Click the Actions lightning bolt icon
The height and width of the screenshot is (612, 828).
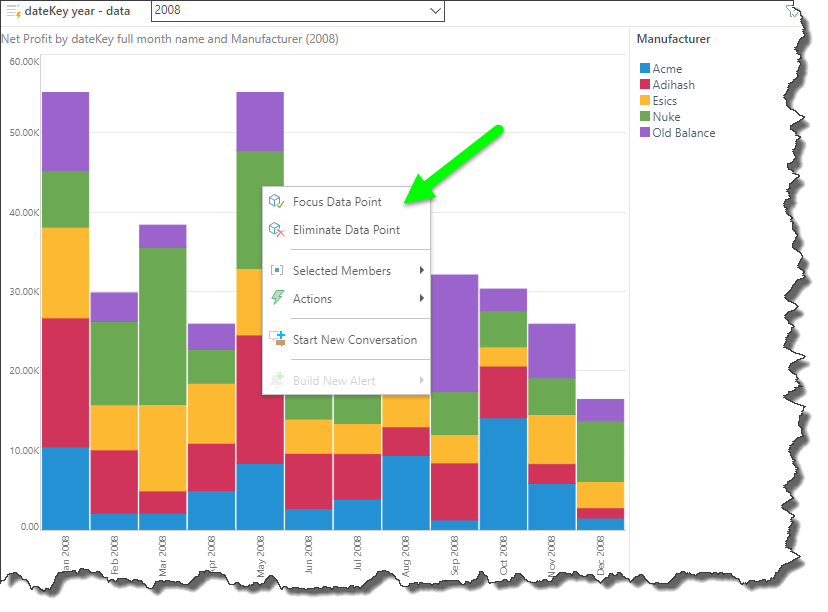point(277,299)
